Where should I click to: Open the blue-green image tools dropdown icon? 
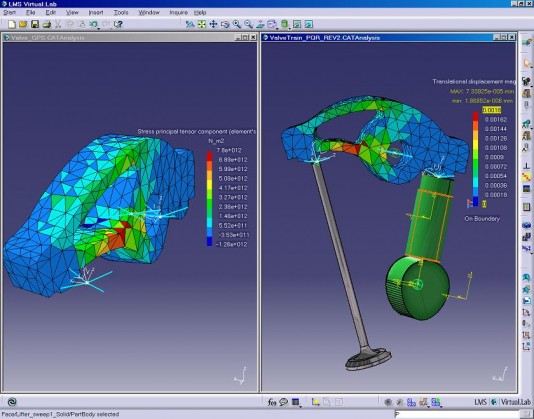(x=436, y=402)
